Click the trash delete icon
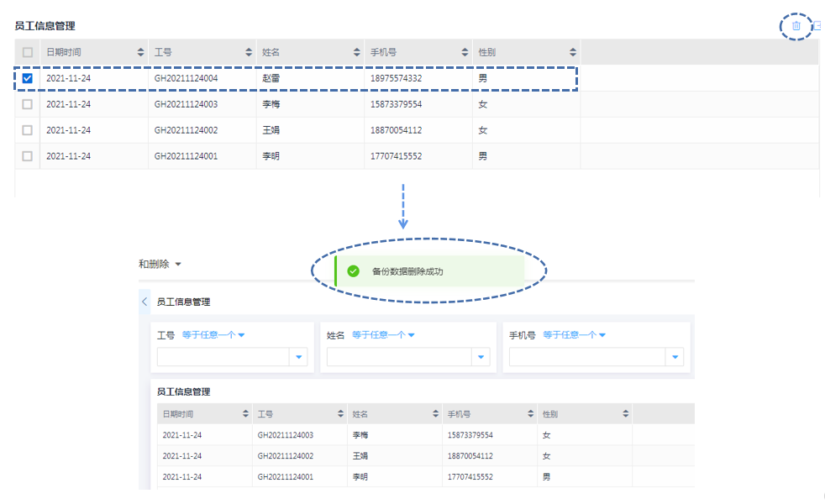 click(x=796, y=26)
